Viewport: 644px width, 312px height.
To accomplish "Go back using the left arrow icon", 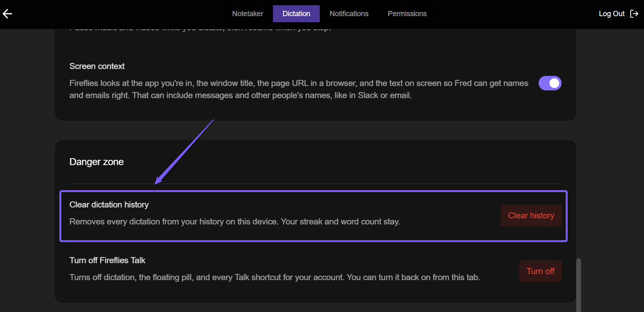I will click(8, 14).
